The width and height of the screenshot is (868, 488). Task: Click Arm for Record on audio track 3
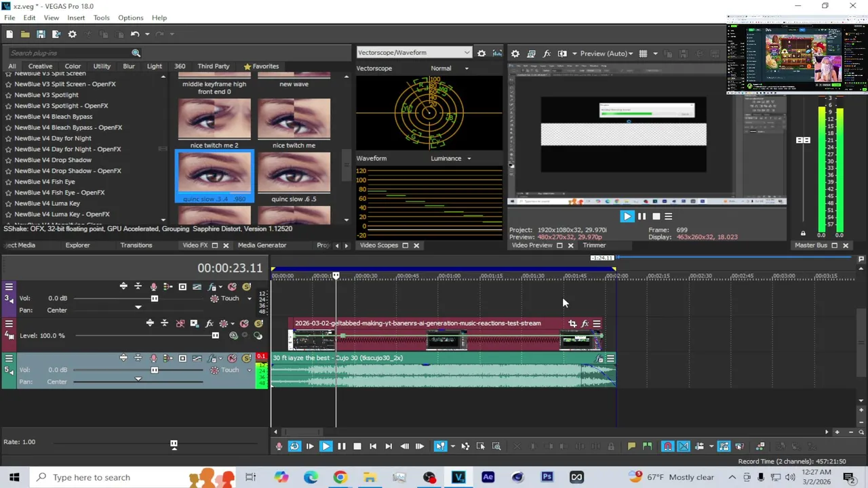tap(154, 287)
